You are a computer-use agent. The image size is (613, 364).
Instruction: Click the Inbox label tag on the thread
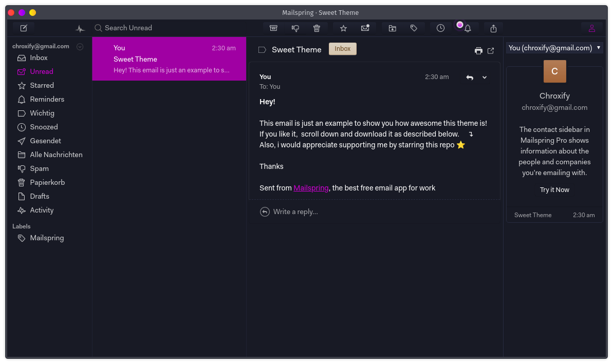pos(342,49)
